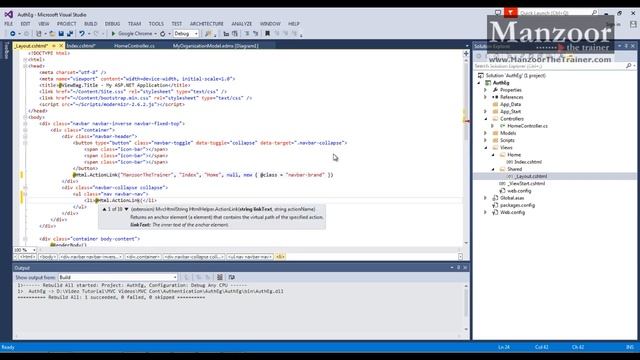
Task: Select Index.cshtml in Solution Explorer
Action: [527, 162]
